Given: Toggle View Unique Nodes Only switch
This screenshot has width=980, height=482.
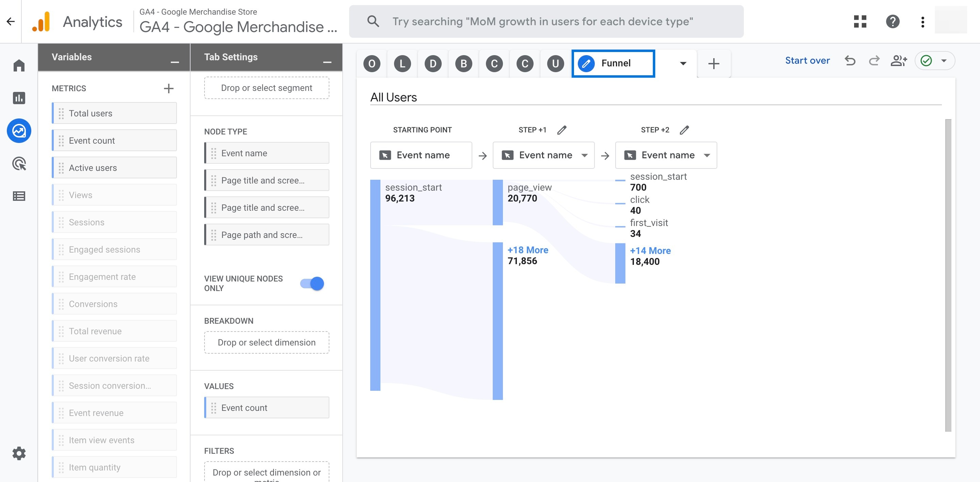Looking at the screenshot, I should (x=312, y=283).
